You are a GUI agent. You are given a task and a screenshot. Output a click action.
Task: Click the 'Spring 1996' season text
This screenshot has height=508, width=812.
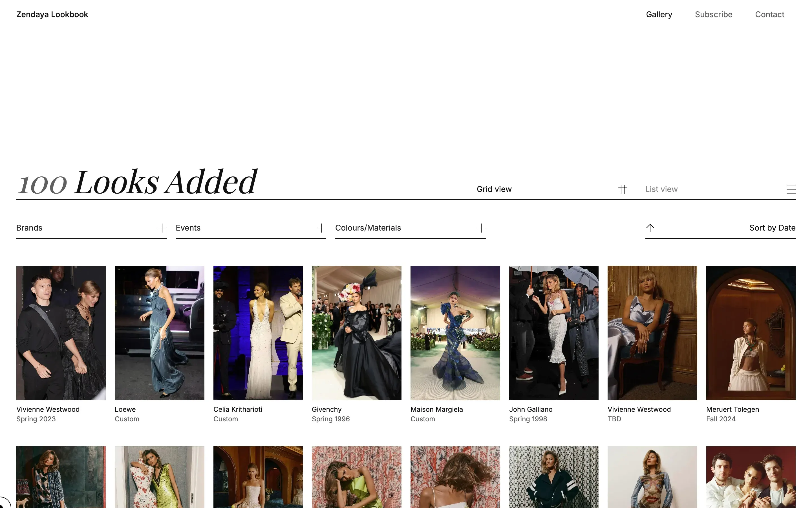(x=330, y=419)
